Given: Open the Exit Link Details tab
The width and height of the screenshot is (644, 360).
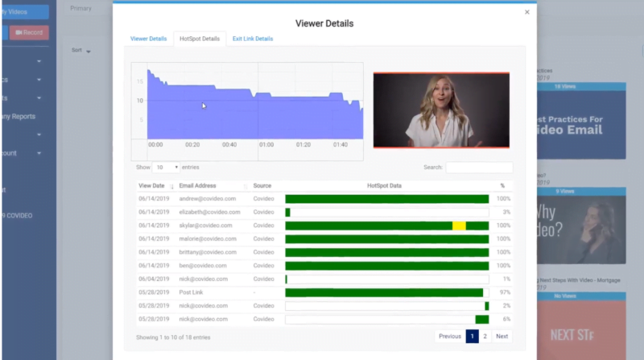Looking at the screenshot, I should tap(253, 39).
